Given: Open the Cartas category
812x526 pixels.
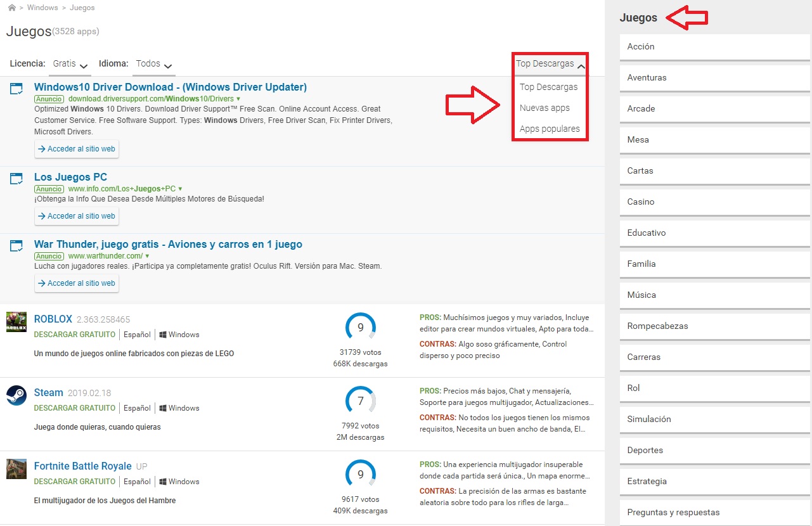Looking at the screenshot, I should [715, 171].
